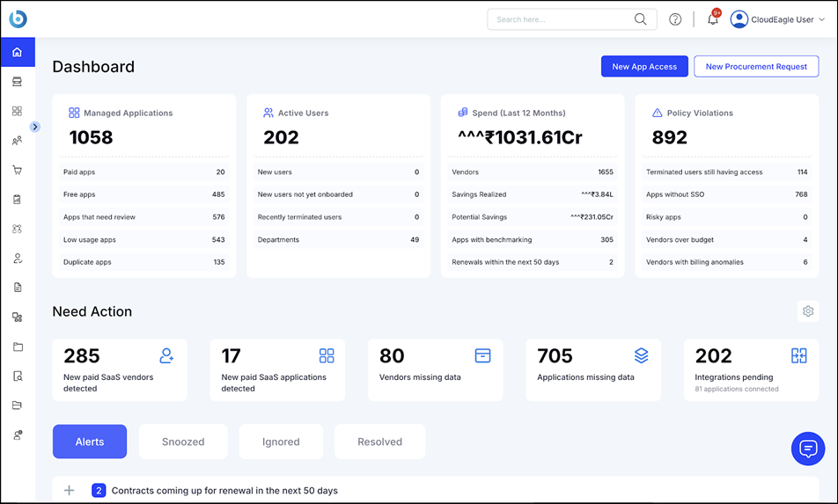Open the chat support bubble
Screen dimensions: 838x504
pyautogui.click(x=807, y=449)
